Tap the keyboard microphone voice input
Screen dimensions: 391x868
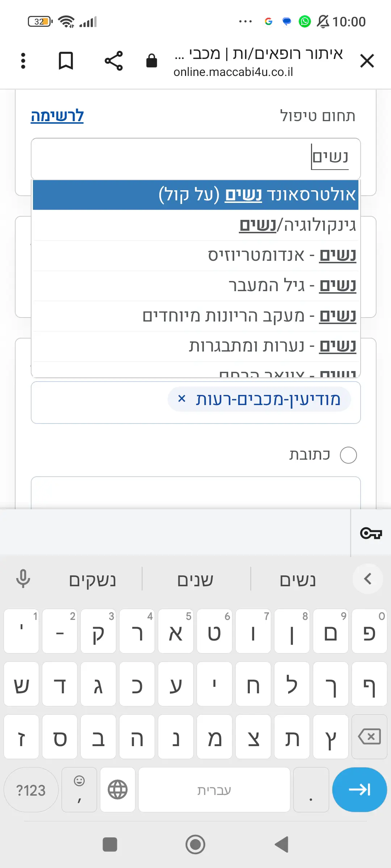coord(23,579)
